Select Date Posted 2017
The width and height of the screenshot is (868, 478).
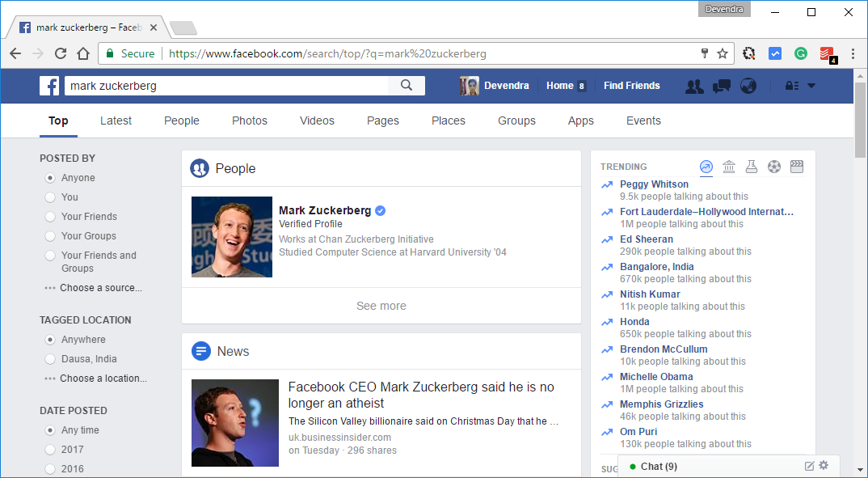tap(50, 450)
